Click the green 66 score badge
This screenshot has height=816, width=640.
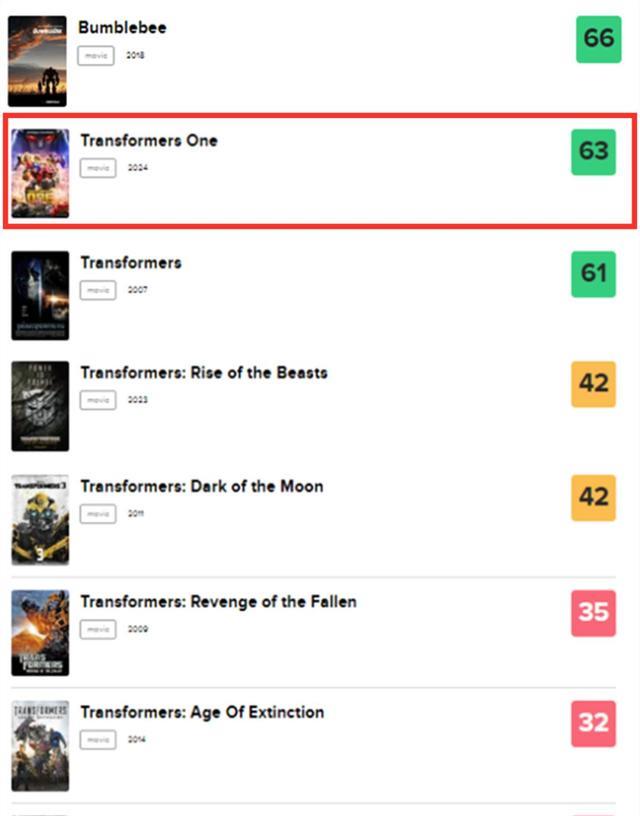pos(598,39)
